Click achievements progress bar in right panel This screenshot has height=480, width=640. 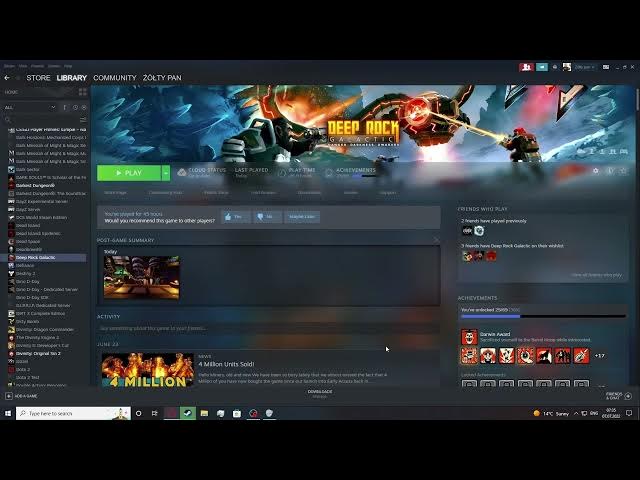543,316
